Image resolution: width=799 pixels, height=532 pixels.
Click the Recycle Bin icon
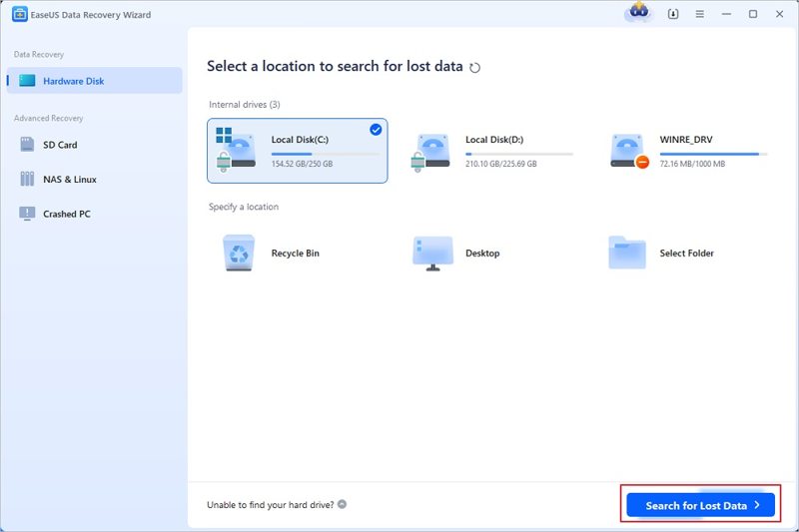click(239, 253)
